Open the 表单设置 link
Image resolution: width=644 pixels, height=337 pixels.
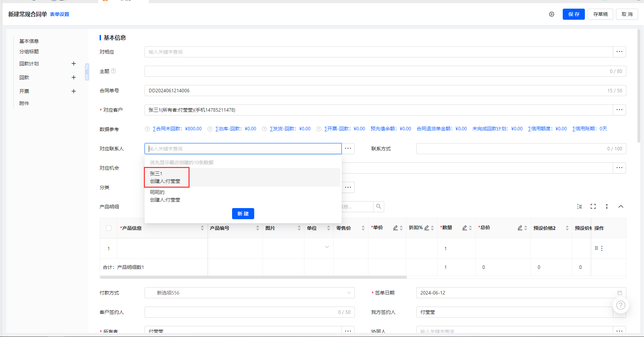(59, 14)
